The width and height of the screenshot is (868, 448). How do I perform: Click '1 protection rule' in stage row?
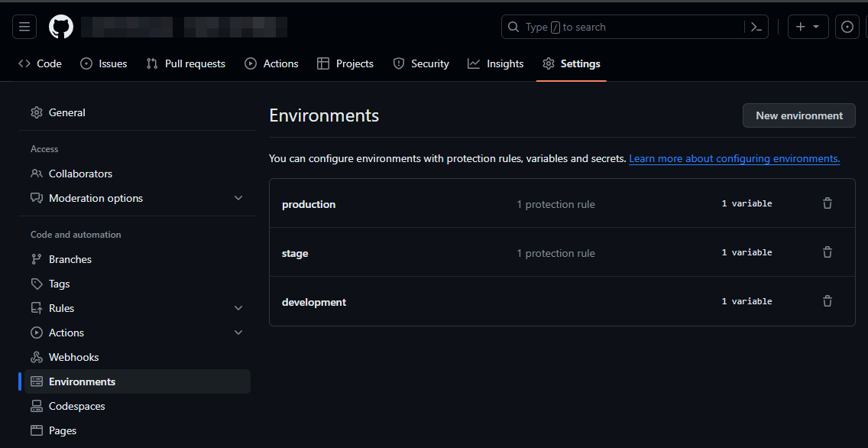[555, 253]
